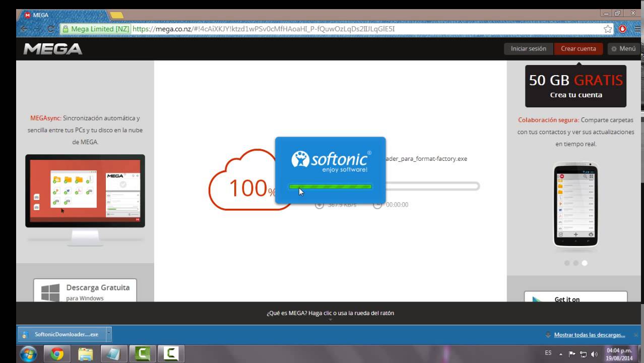The height and width of the screenshot is (363, 644).
Task: Click the Crear cuenta button
Action: [578, 49]
